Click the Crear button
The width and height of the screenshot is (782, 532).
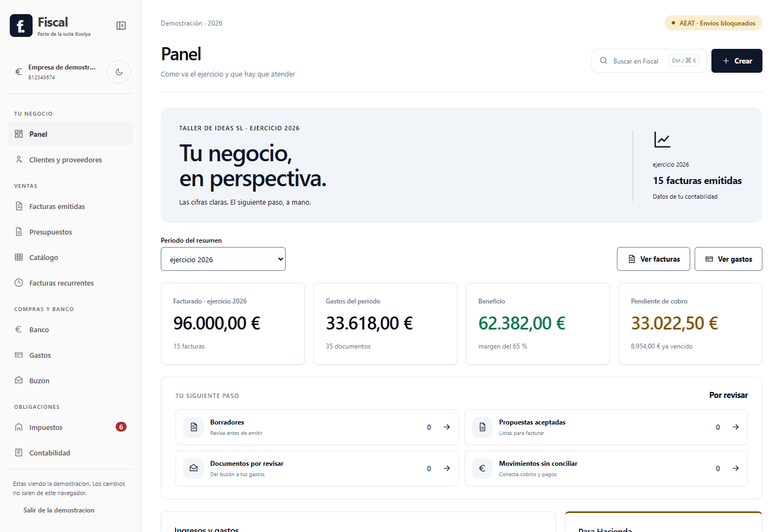pos(737,61)
